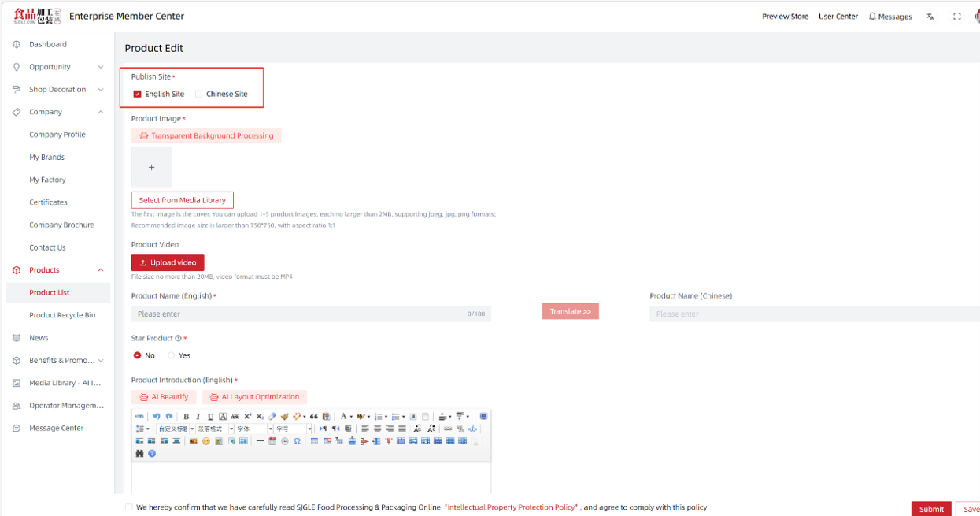Image resolution: width=980 pixels, height=516 pixels.
Task: Insert an emoticon using the smiley icon
Action: 206,441
